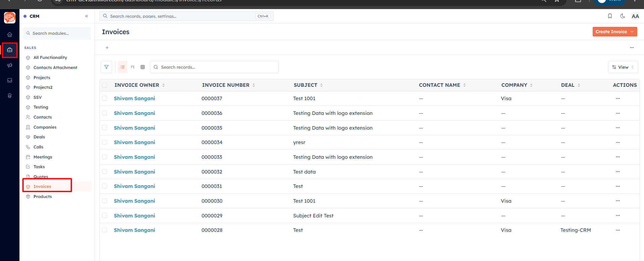Toggle dark mode moon icon
This screenshot has width=644, height=261.
623,16
